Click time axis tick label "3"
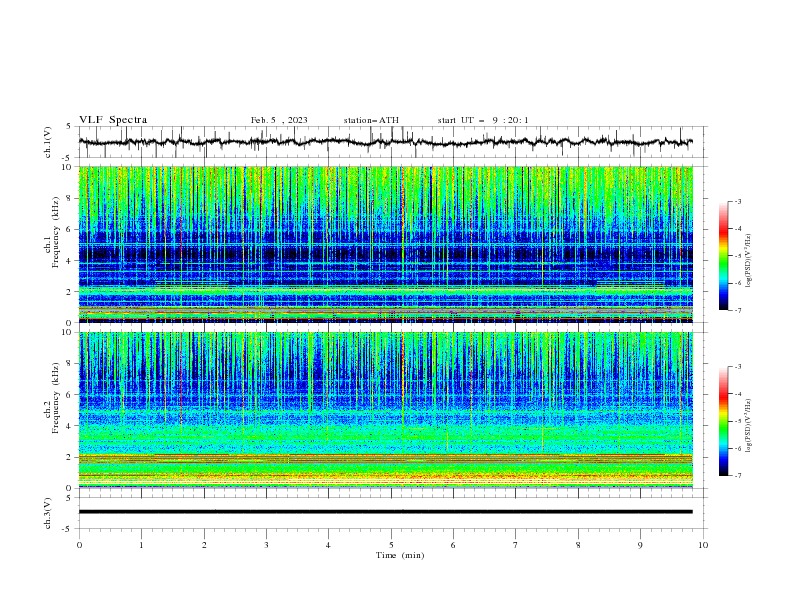This screenshot has height=612, width=792. [266, 545]
